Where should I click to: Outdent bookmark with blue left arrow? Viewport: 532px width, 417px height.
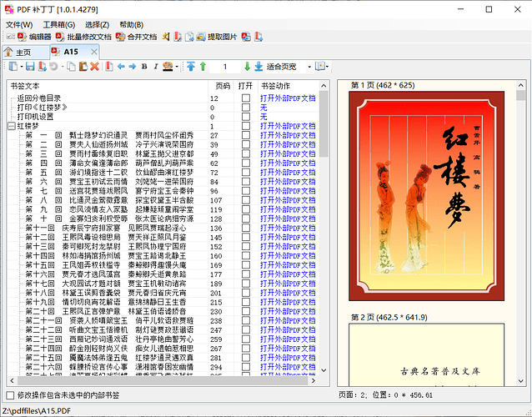pos(121,67)
